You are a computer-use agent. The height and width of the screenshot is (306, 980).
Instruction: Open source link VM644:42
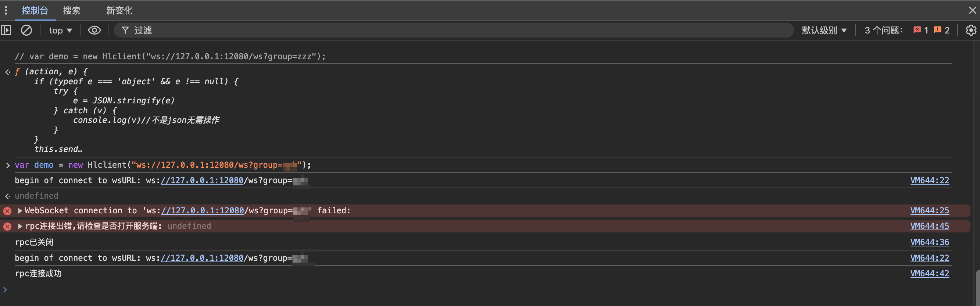click(929, 274)
